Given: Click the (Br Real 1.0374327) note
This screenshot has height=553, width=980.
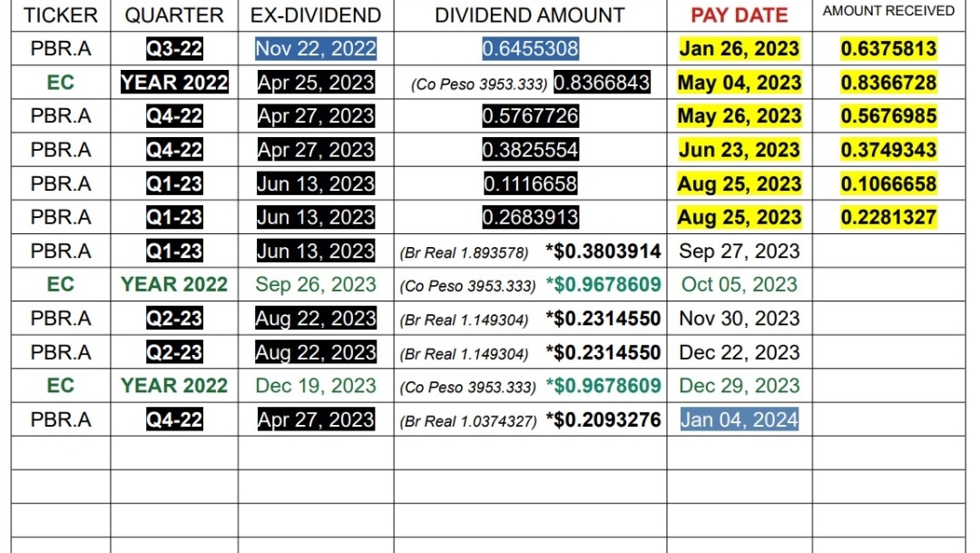Looking at the screenshot, I should [468, 421].
